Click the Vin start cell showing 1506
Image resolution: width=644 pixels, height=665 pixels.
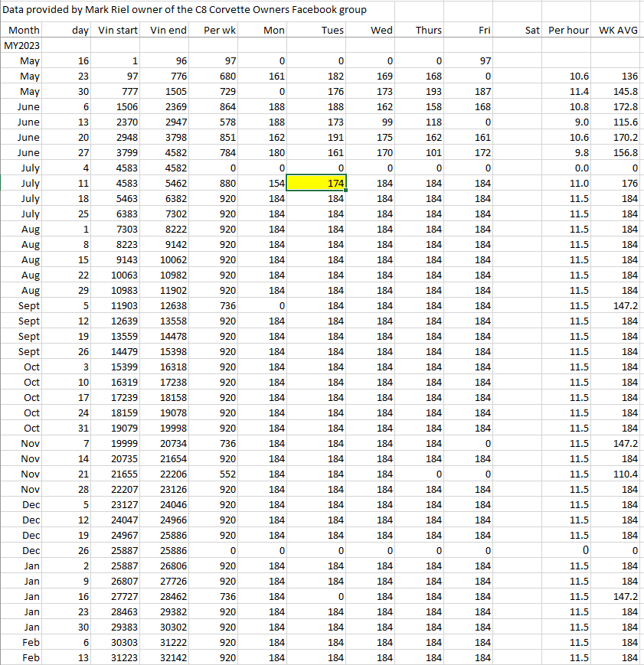[x=117, y=106]
